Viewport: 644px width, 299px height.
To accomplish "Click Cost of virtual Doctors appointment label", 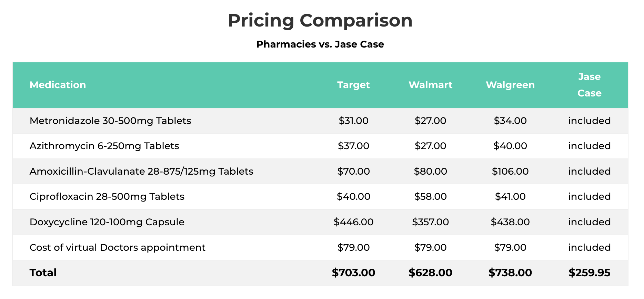I will coord(117,248).
